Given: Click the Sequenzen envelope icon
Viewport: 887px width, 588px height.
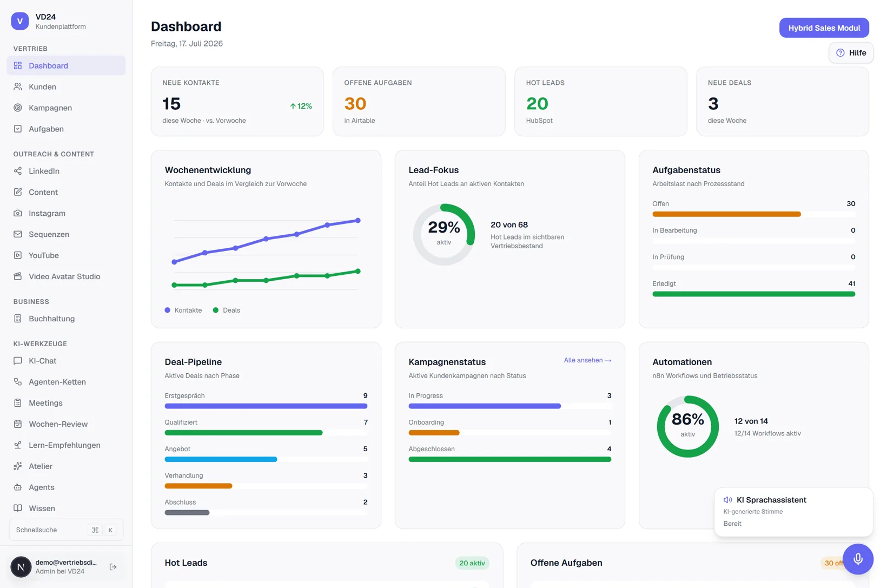Looking at the screenshot, I should tap(18, 234).
